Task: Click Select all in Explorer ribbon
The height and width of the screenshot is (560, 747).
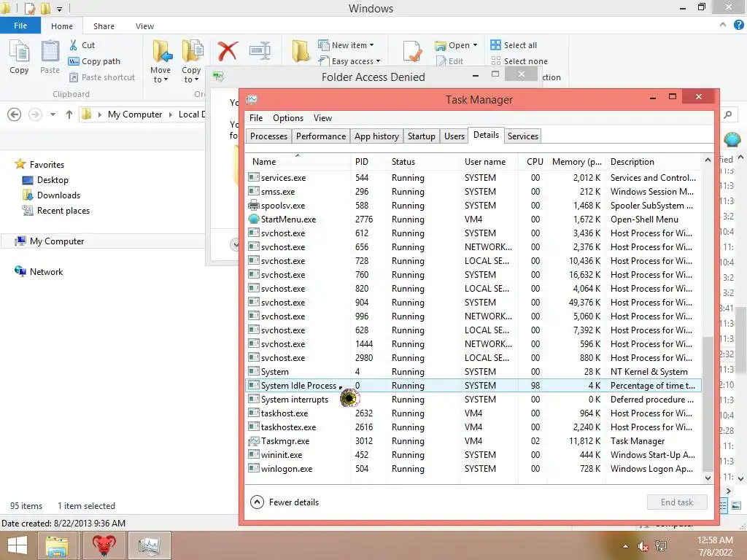Action: point(514,45)
